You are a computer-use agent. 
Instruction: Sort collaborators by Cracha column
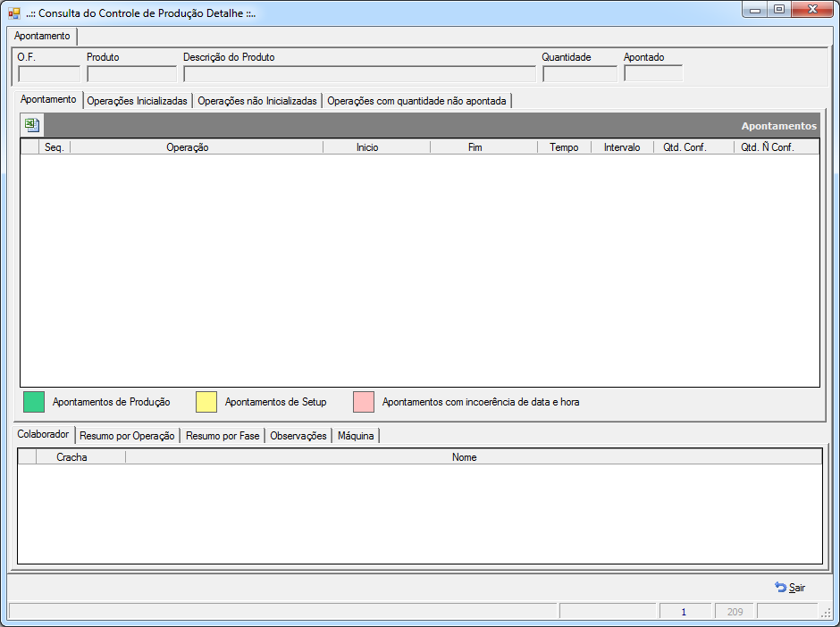coord(81,457)
